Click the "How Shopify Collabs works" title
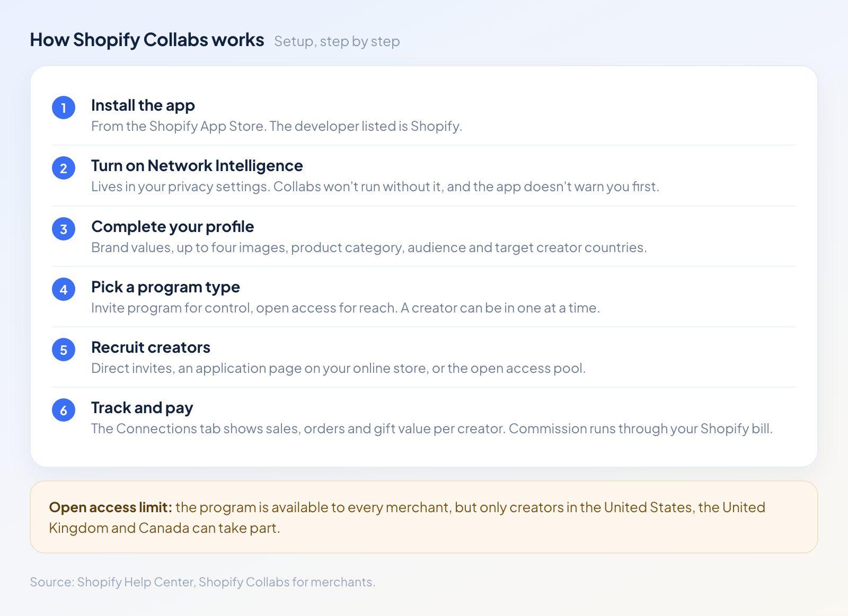The image size is (848, 616). (x=147, y=40)
